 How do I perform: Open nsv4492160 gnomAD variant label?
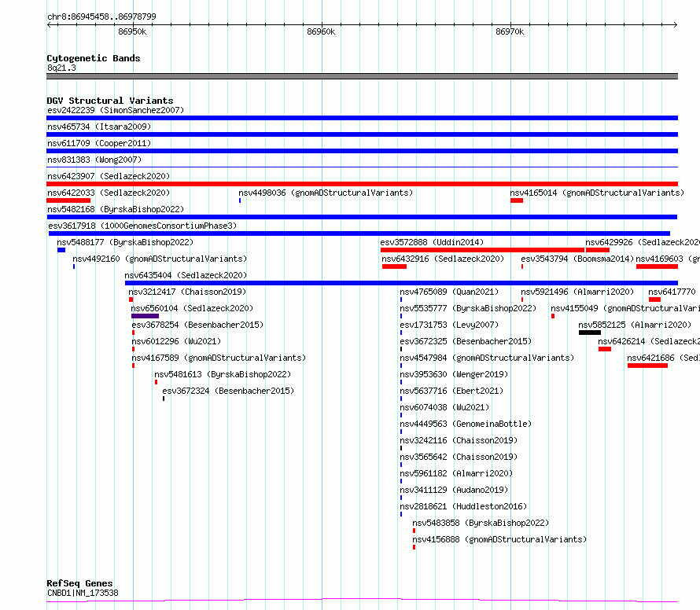click(x=160, y=259)
